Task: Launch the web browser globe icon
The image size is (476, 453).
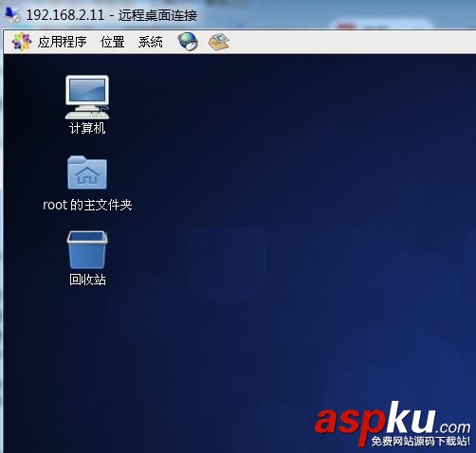Action: 188,42
